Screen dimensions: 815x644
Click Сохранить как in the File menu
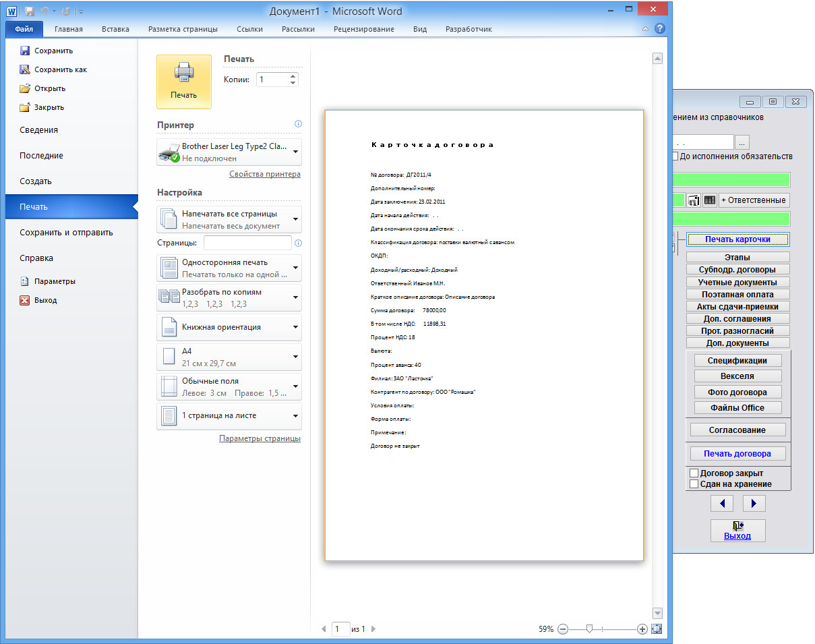pos(53,69)
